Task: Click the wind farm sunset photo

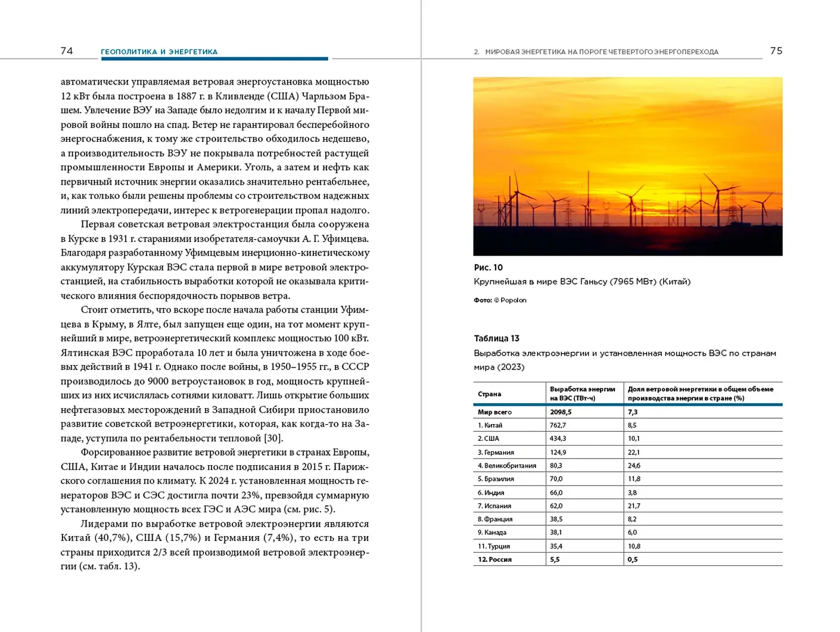Action: (x=627, y=166)
